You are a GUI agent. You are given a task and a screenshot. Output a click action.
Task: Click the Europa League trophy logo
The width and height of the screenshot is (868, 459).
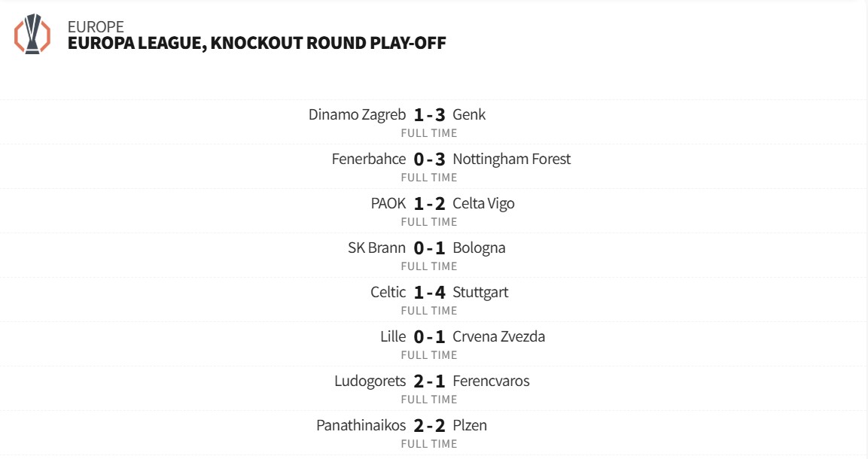click(x=32, y=35)
